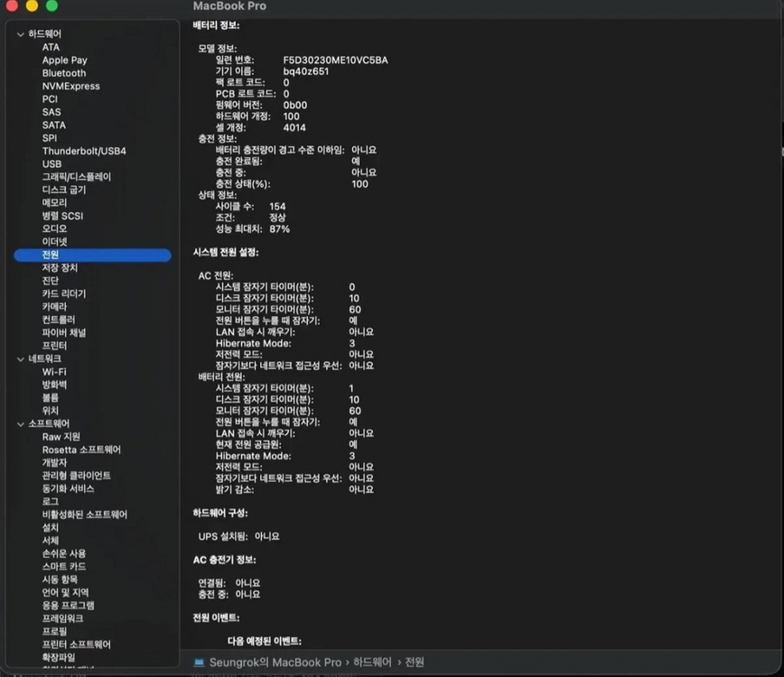Click 전원 segment in path bar

tap(415, 663)
